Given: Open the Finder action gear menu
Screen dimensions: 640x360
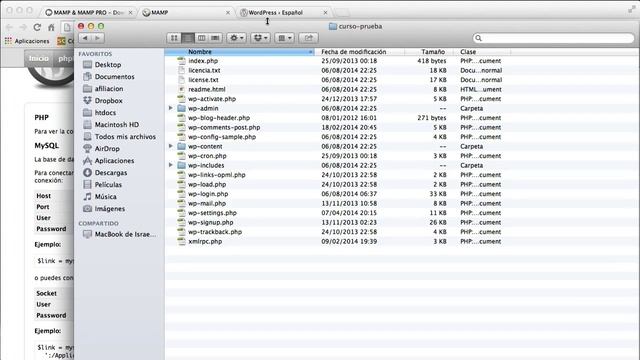Looking at the screenshot, I should click(236, 38).
